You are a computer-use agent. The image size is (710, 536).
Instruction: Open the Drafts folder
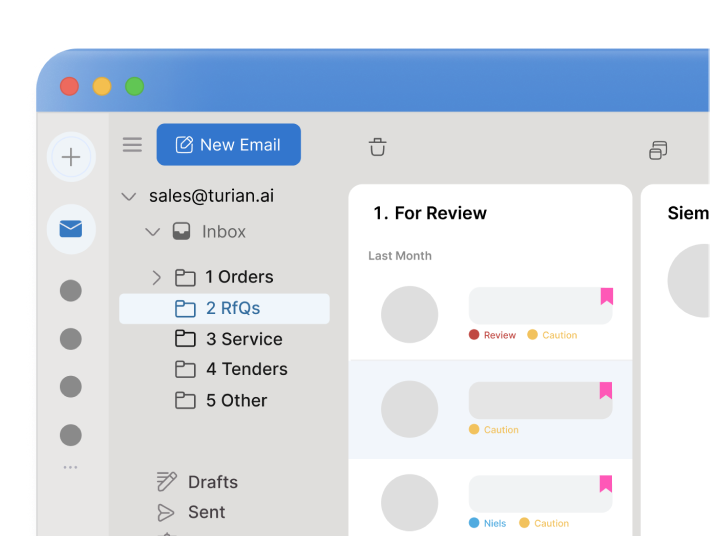pyautogui.click(x=197, y=482)
